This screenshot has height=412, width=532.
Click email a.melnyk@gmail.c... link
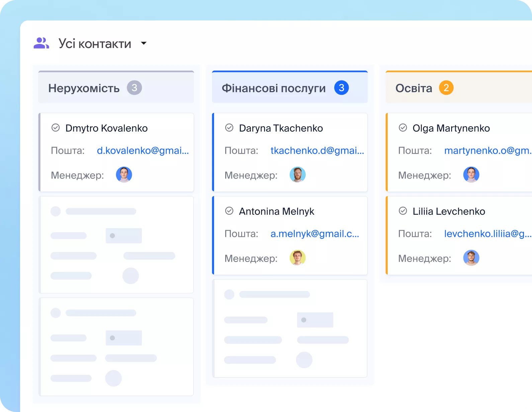(x=315, y=234)
